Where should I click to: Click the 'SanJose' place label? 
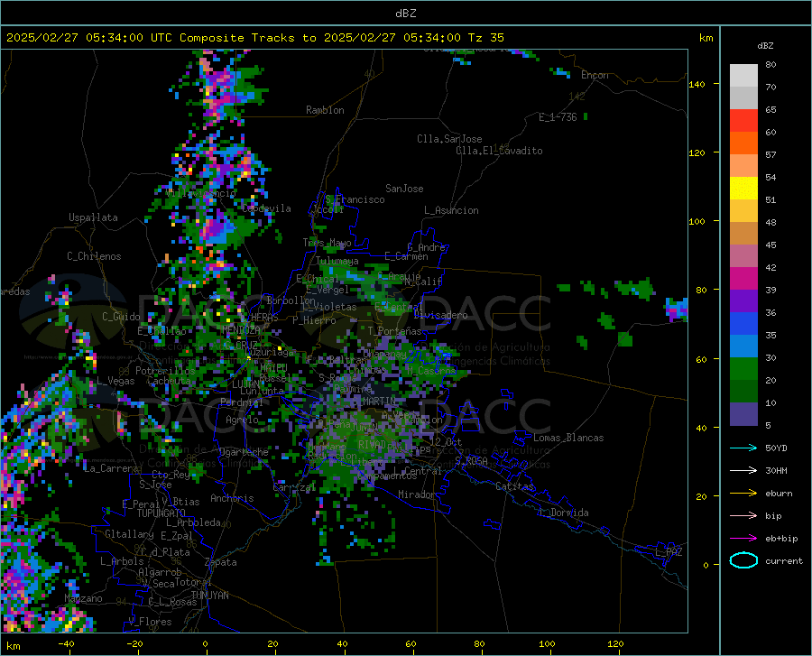(x=404, y=189)
